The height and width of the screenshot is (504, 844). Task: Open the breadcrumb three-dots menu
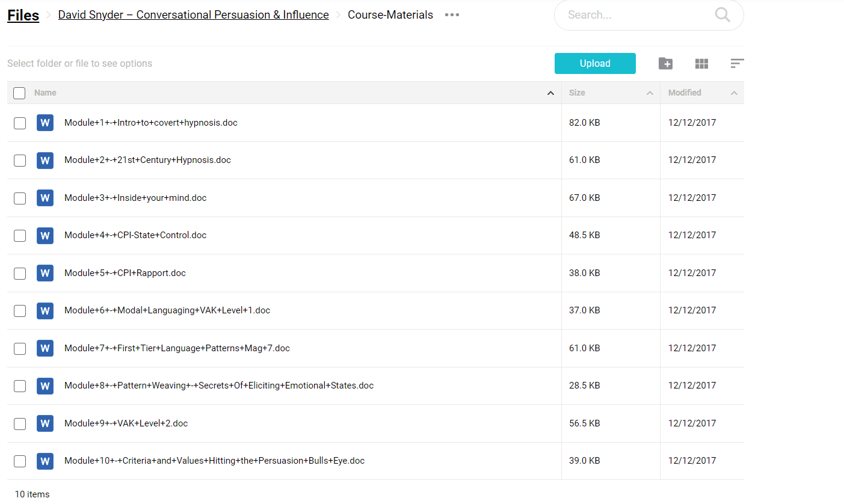pos(452,15)
